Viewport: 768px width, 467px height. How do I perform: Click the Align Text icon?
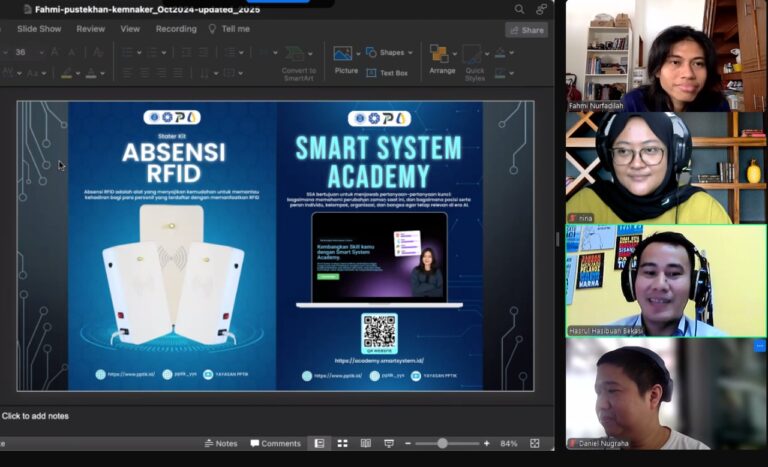coord(229,73)
